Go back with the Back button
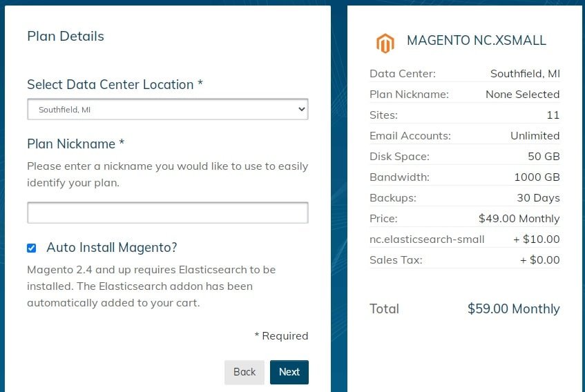Screen dimensions: 585x392 [244, 372]
